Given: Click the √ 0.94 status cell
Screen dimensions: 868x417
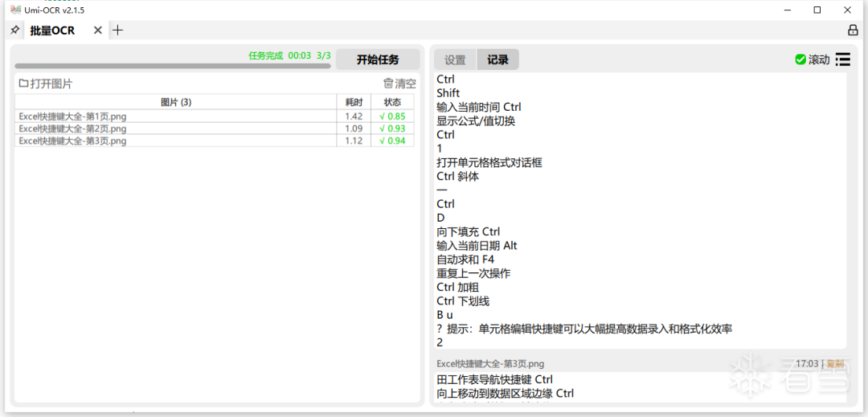Looking at the screenshot, I should click(x=392, y=141).
